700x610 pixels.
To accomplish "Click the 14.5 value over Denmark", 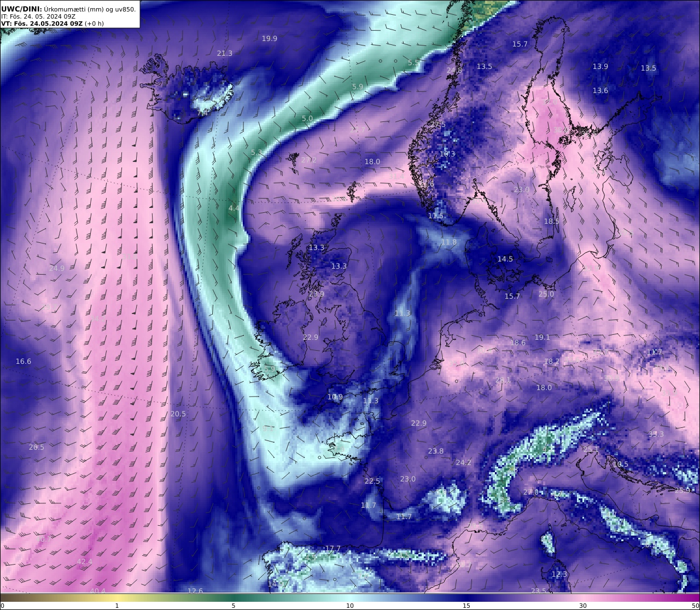I will click(505, 259).
